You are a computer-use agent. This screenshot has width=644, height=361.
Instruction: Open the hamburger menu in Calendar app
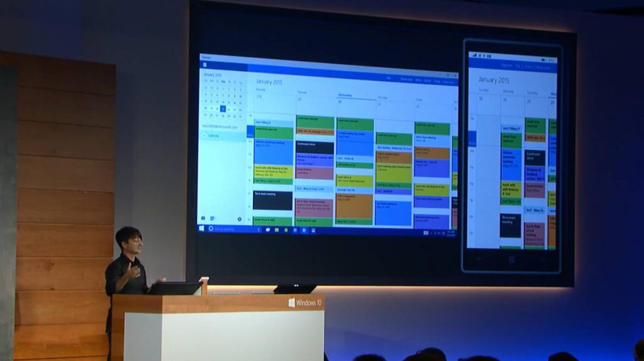coord(205,65)
